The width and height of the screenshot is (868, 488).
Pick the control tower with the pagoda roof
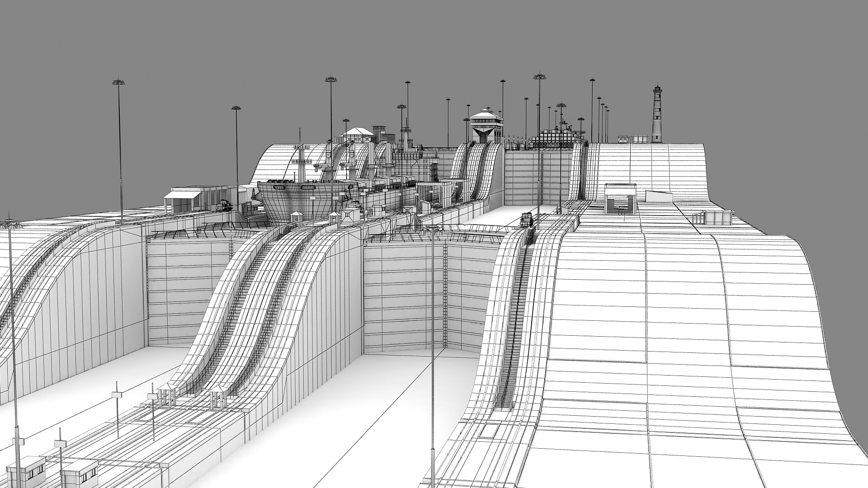486,125
